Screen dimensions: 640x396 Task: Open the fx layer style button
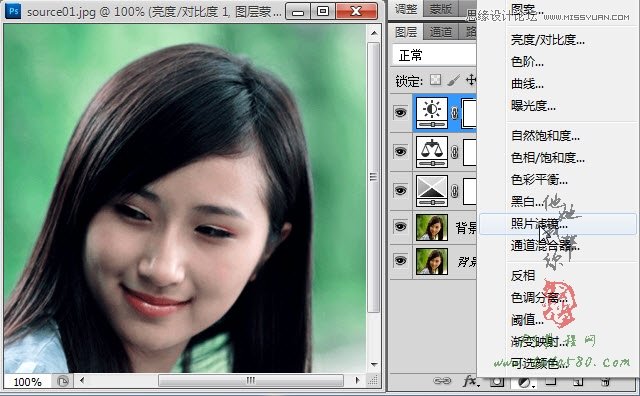470,381
